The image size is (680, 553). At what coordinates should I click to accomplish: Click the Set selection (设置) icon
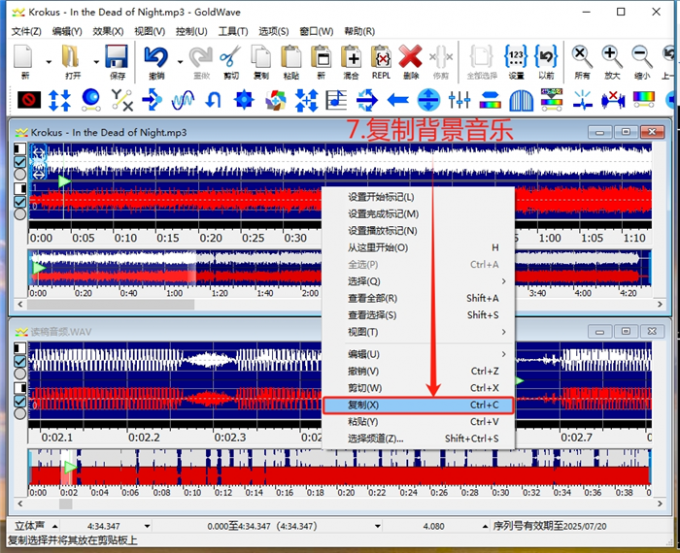pos(516,57)
